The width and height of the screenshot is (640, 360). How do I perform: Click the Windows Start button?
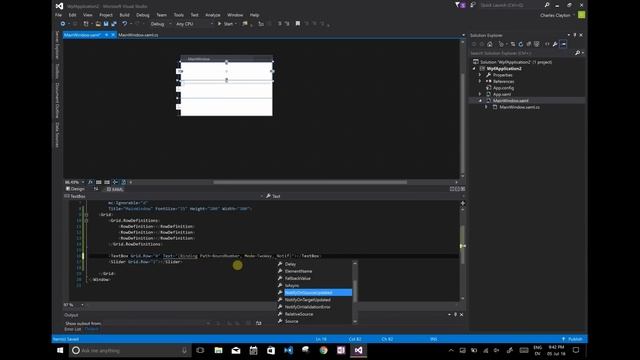point(60,350)
